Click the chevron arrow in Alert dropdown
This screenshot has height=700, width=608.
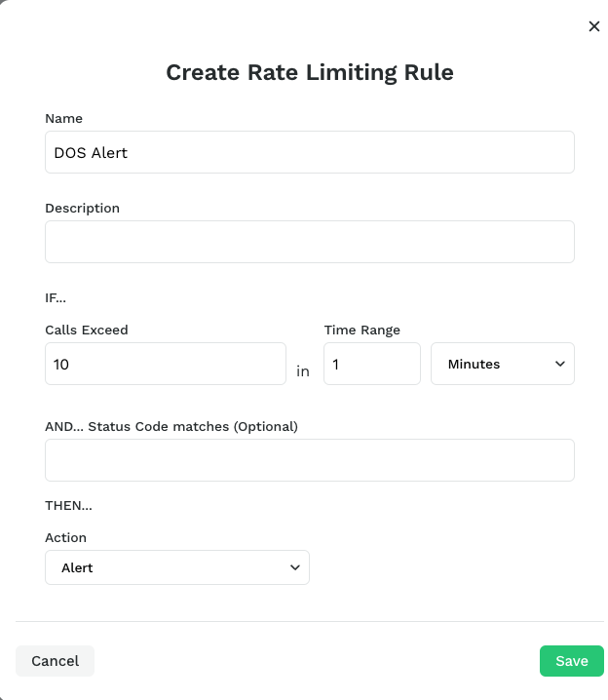(295, 567)
